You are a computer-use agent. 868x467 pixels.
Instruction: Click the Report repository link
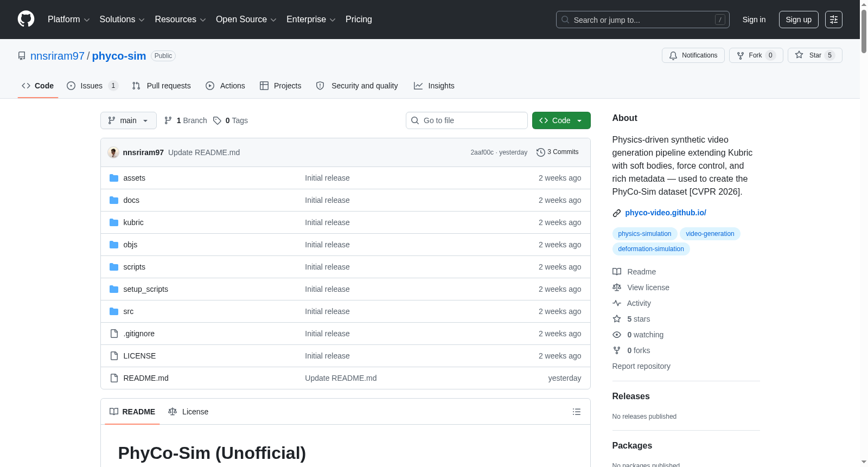point(641,366)
